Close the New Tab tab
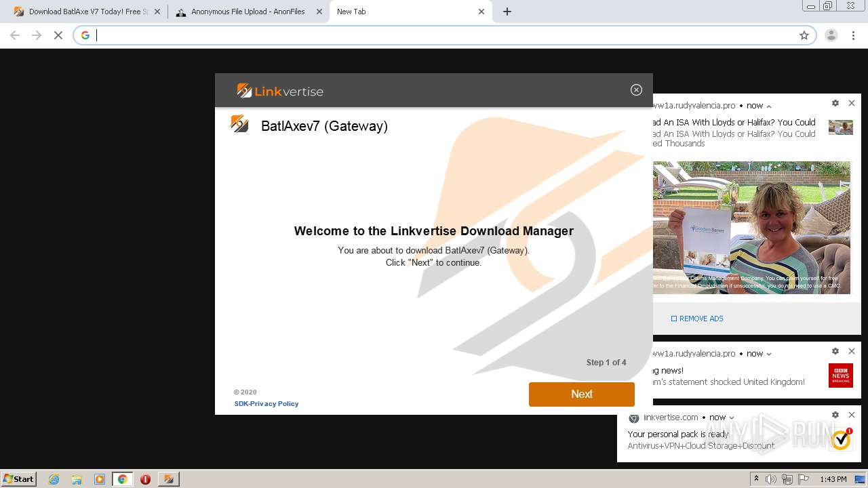 tap(481, 12)
